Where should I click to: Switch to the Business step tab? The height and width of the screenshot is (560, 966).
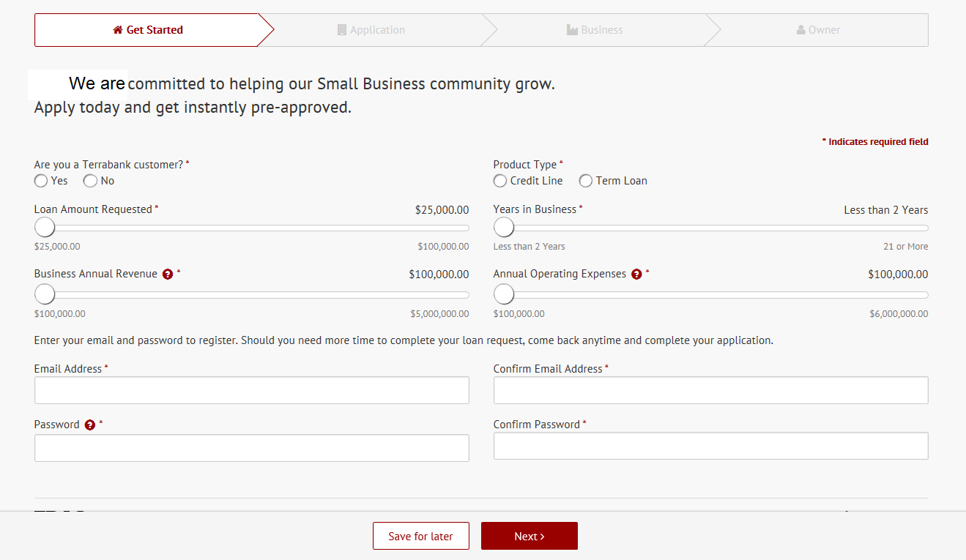pos(595,30)
